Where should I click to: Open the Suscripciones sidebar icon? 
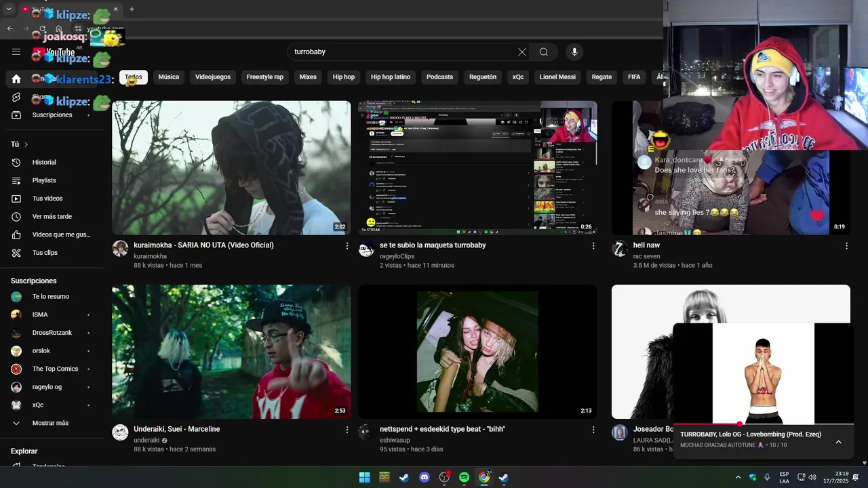[16, 115]
